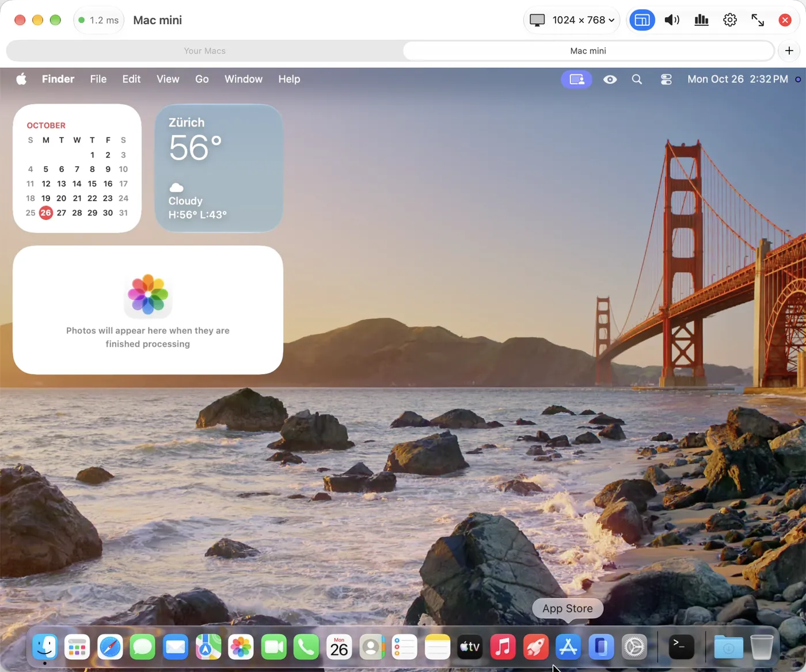Toggle the remote audio speaker icon
The width and height of the screenshot is (806, 672).
(672, 20)
